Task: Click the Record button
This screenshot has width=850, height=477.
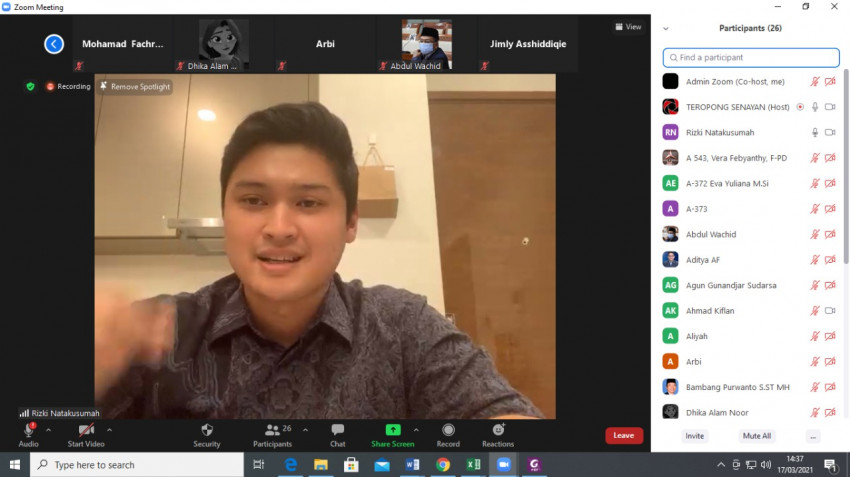Action: tap(448, 435)
